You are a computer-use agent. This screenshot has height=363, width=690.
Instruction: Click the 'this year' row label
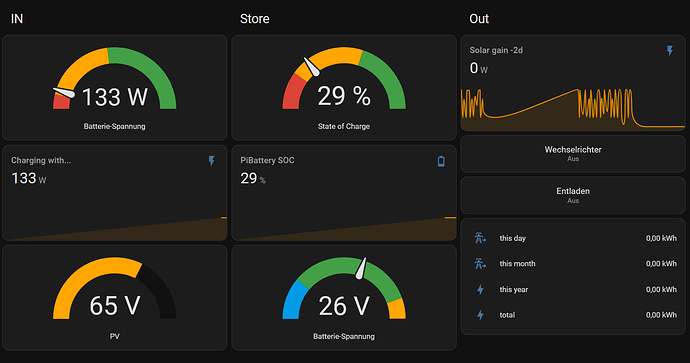514,290
